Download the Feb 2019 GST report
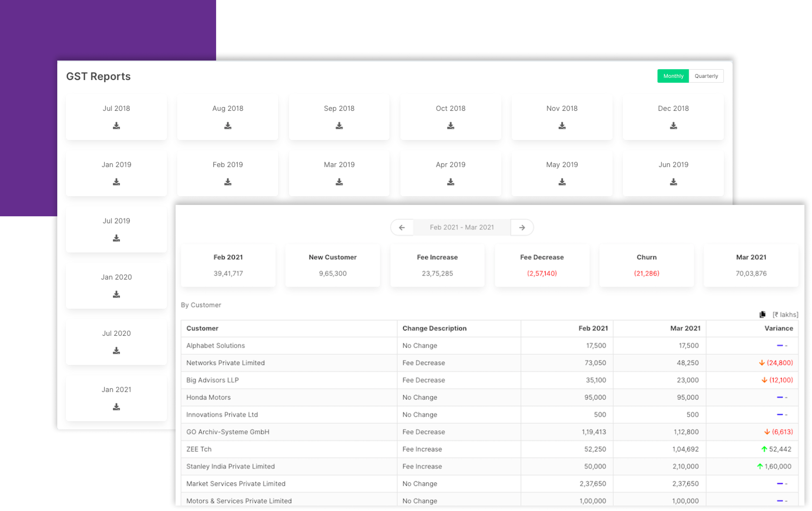 (228, 182)
